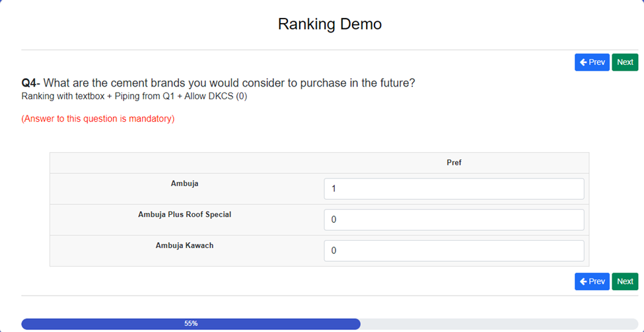Screen dimensions: 644x332
Task: Click the Q4 cement brands question text
Action: coord(218,83)
